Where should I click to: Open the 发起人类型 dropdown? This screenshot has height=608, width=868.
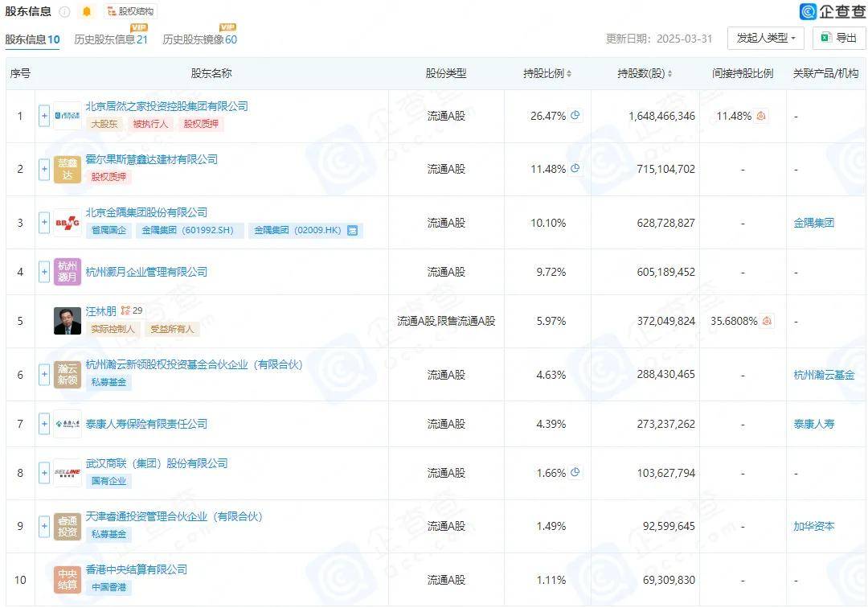click(766, 39)
